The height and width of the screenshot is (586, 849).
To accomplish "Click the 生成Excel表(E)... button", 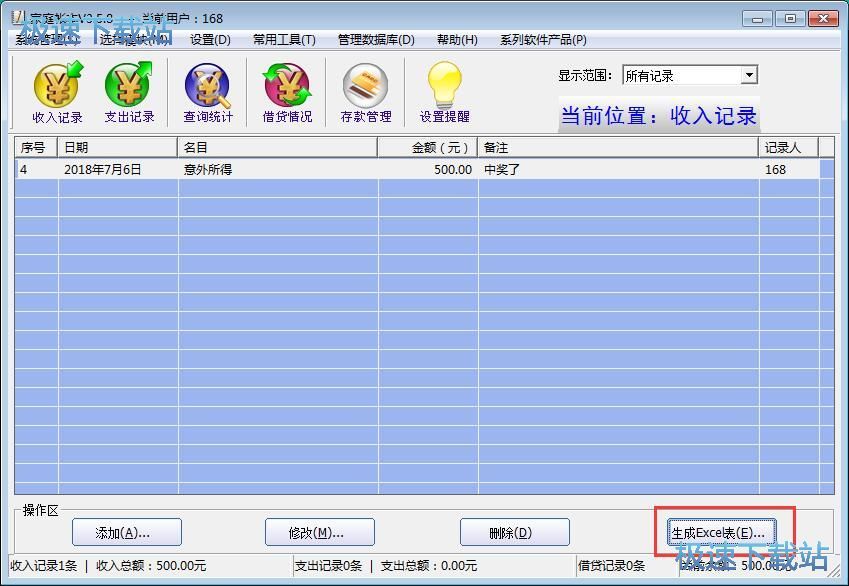I will 718,532.
